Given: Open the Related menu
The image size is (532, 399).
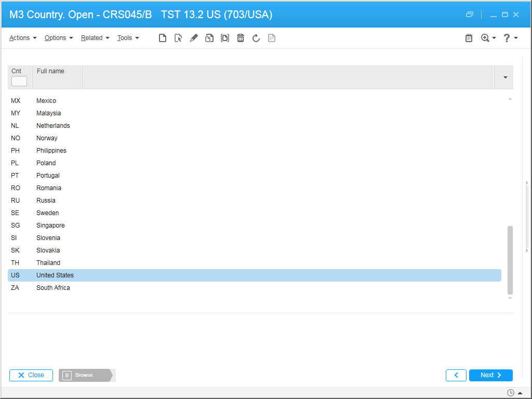Looking at the screenshot, I should (95, 38).
